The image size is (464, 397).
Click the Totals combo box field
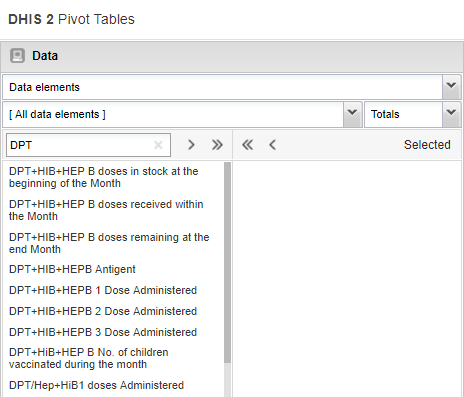404,114
